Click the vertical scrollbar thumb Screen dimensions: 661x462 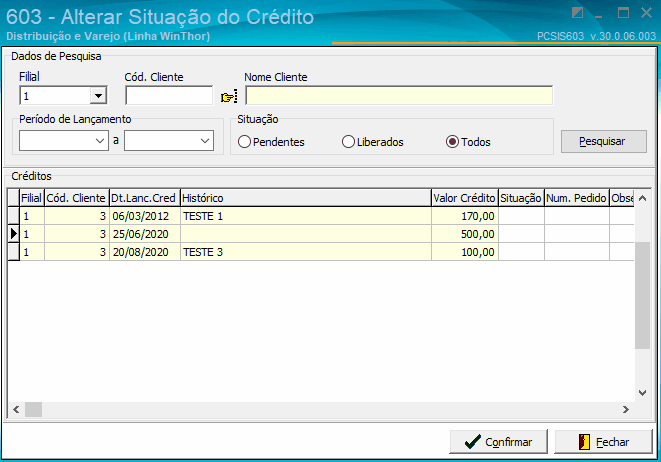[x=642, y=295]
